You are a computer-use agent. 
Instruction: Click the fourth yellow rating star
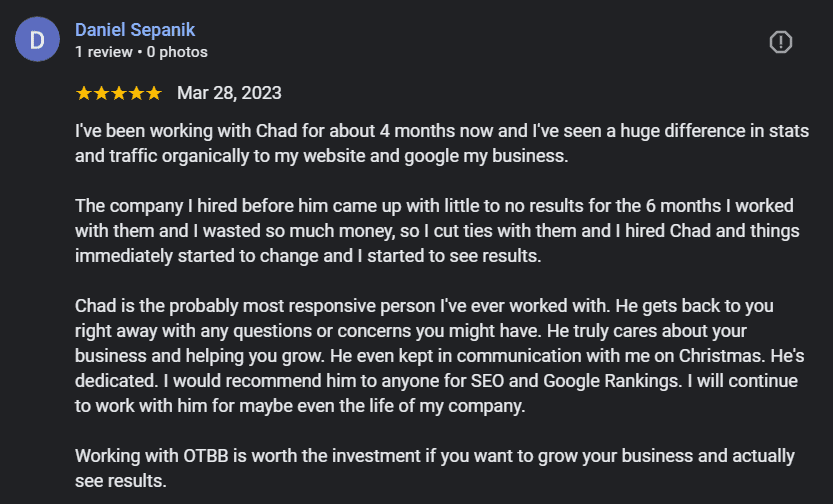[x=137, y=93]
